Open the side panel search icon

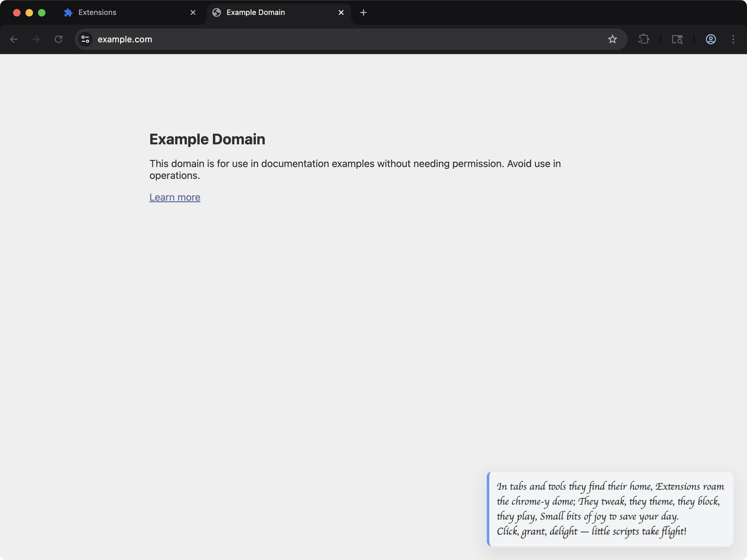(x=677, y=39)
